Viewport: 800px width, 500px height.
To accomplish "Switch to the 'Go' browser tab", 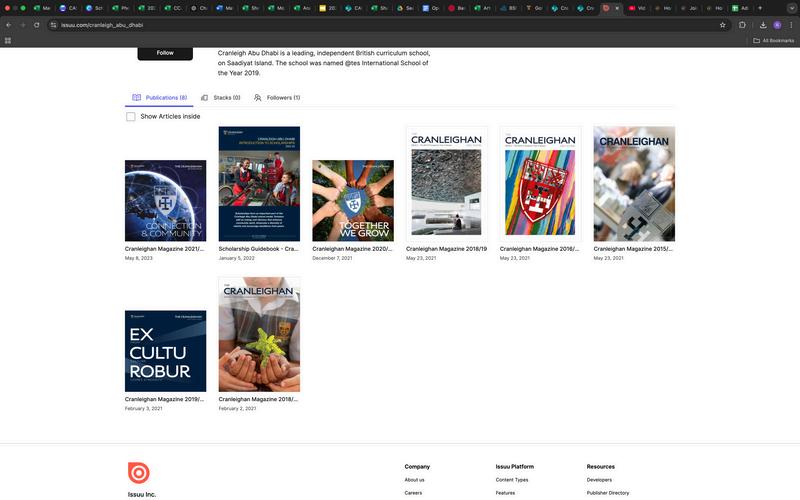I will click(x=534, y=8).
